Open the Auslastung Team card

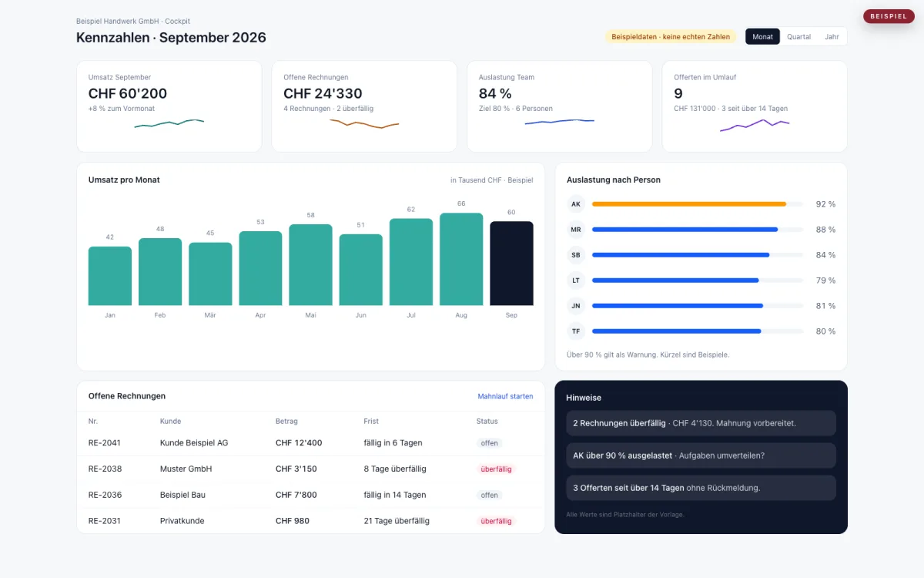(x=560, y=106)
